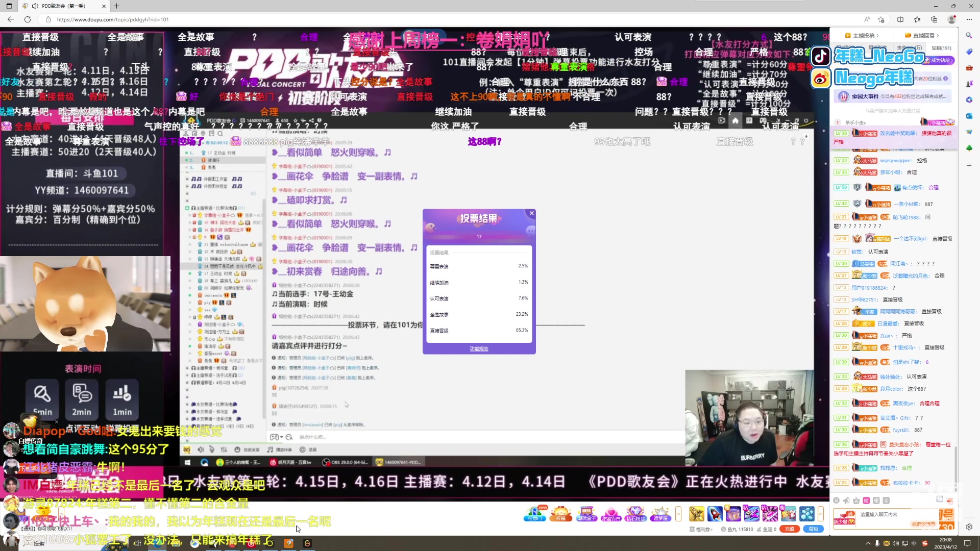This screenshot has width=980, height=551.
Task: Click the browser Back arrow
Action: (x=11, y=19)
